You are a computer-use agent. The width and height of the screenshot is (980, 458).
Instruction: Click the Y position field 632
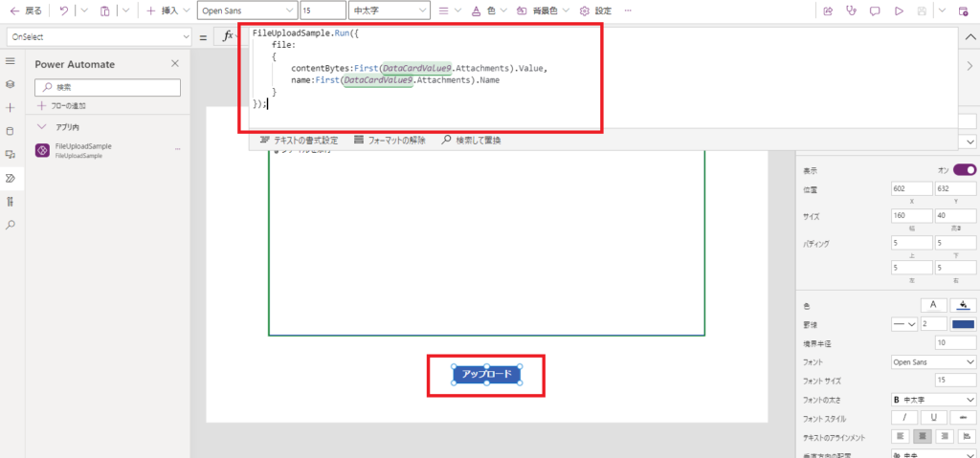tap(955, 188)
